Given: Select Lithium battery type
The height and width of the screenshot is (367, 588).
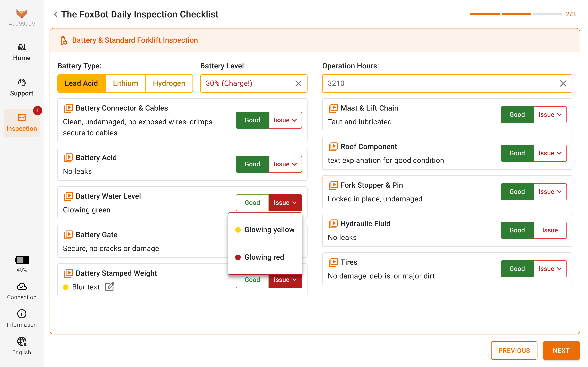Looking at the screenshot, I should point(125,83).
